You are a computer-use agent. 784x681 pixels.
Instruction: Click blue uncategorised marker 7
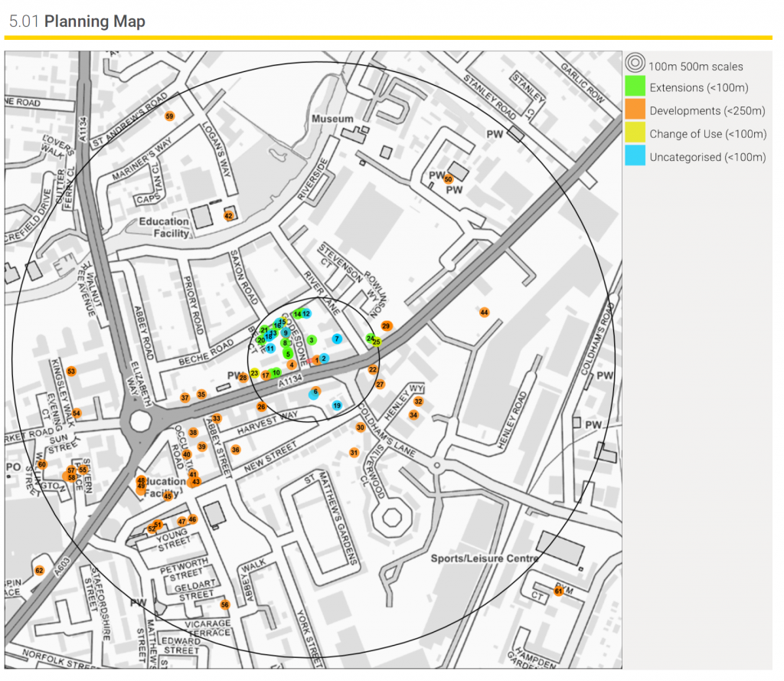click(x=337, y=339)
